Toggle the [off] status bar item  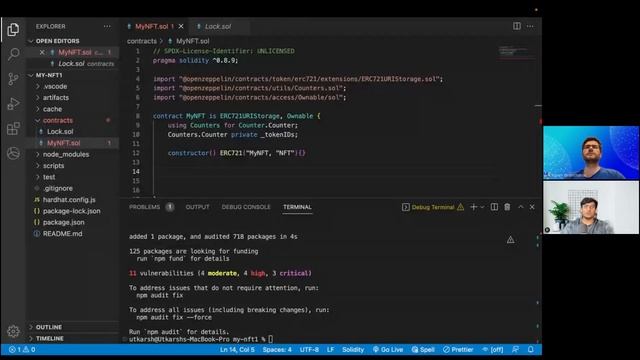(x=493, y=349)
